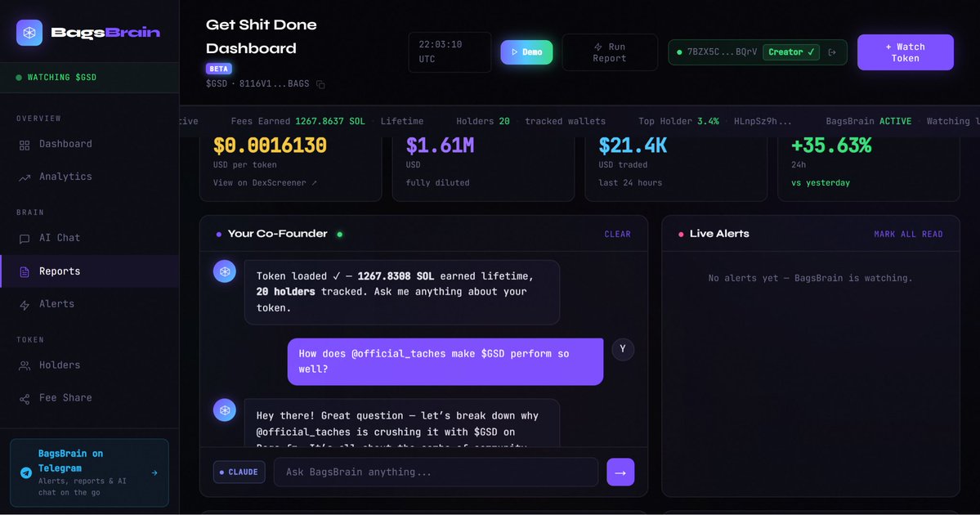The width and height of the screenshot is (980, 515).
Task: Click the + Watch Token button
Action: [905, 52]
